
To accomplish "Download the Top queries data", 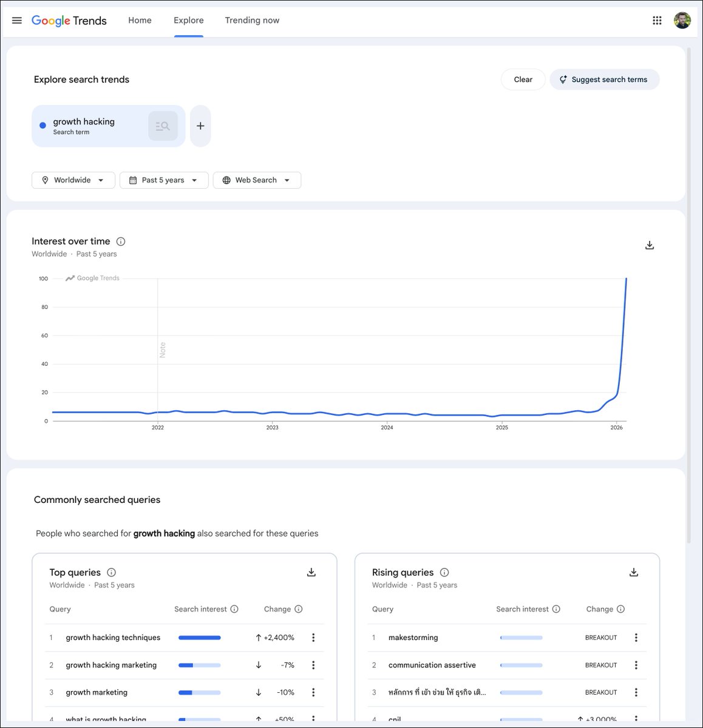I will [x=311, y=572].
